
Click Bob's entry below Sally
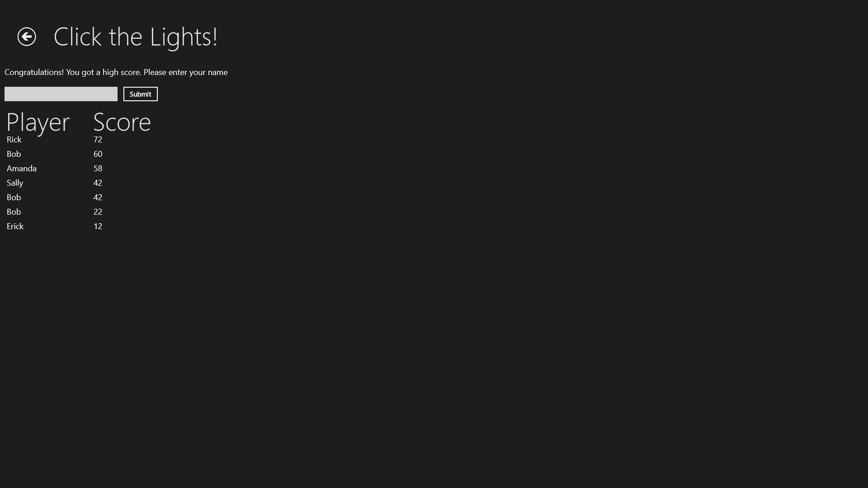[x=14, y=197]
